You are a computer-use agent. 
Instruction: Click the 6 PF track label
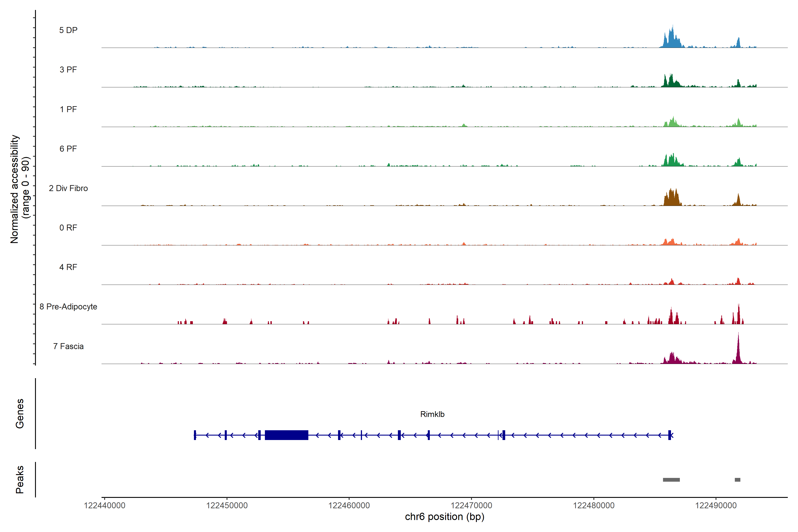coord(68,149)
